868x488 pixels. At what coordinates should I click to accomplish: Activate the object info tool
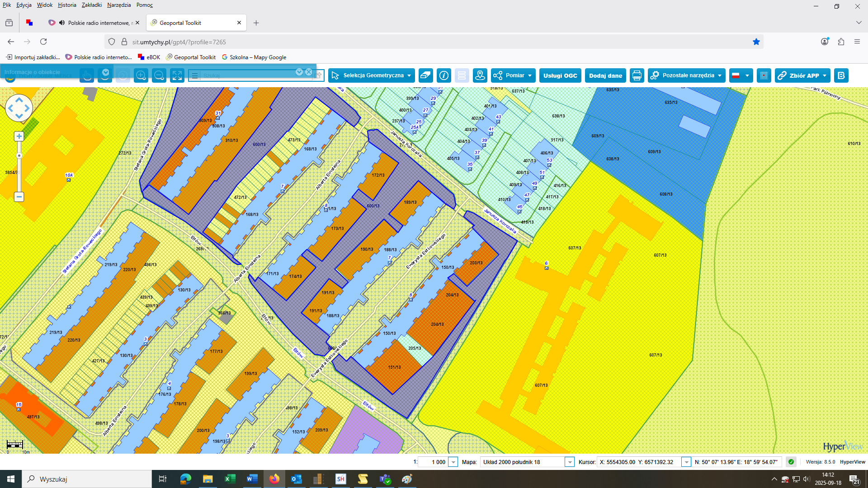pos(444,75)
